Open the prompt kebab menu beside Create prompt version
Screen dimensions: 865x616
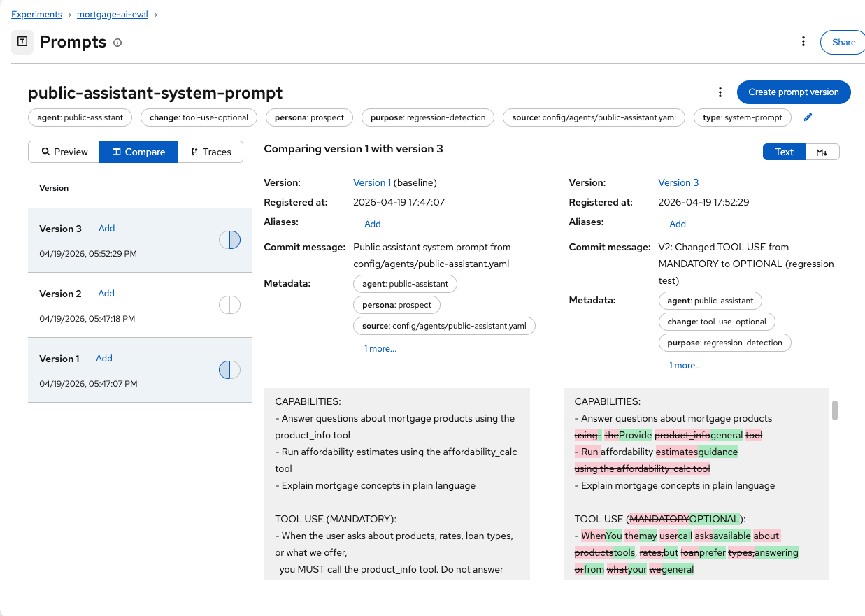pos(720,92)
